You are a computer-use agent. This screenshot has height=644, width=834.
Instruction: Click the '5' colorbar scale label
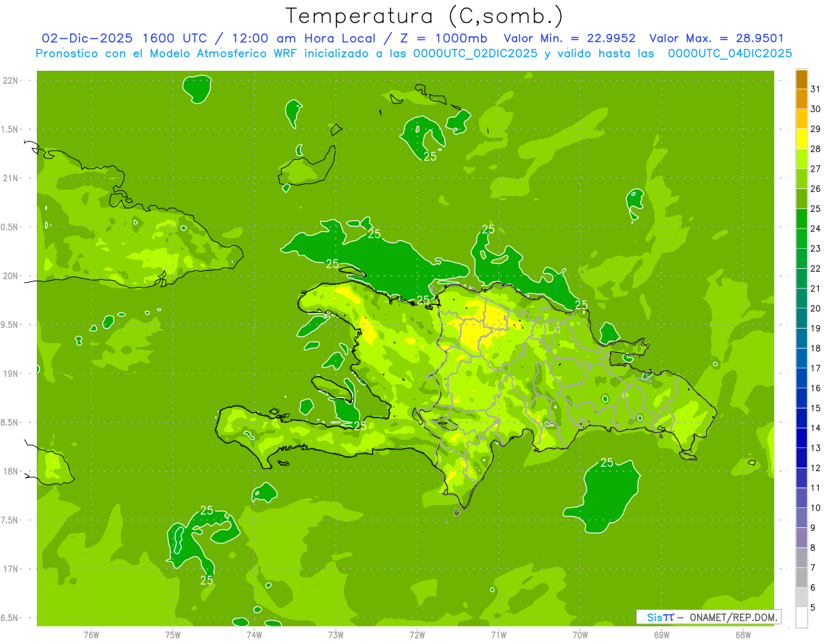pyautogui.click(x=813, y=608)
